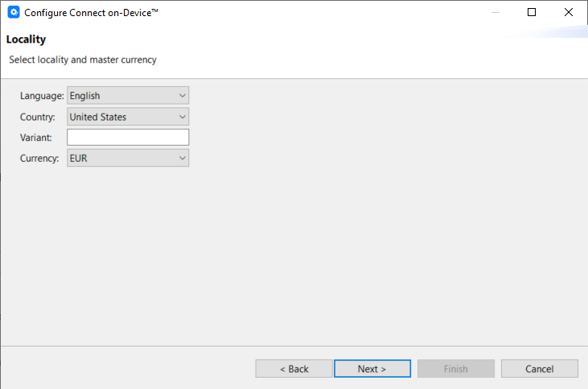Image resolution: width=588 pixels, height=389 pixels.
Task: Minimize the Configure Connect on-Device window
Action: point(495,13)
